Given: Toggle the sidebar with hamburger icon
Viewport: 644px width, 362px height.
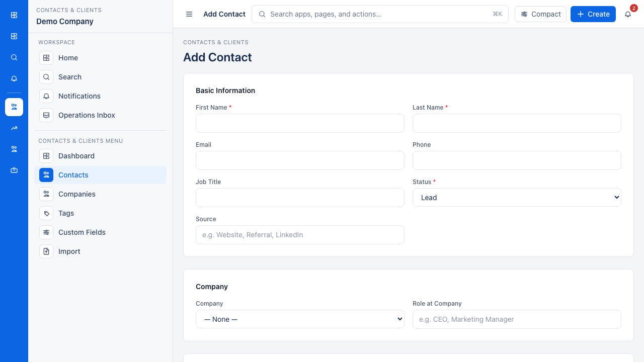Looking at the screenshot, I should pyautogui.click(x=189, y=14).
